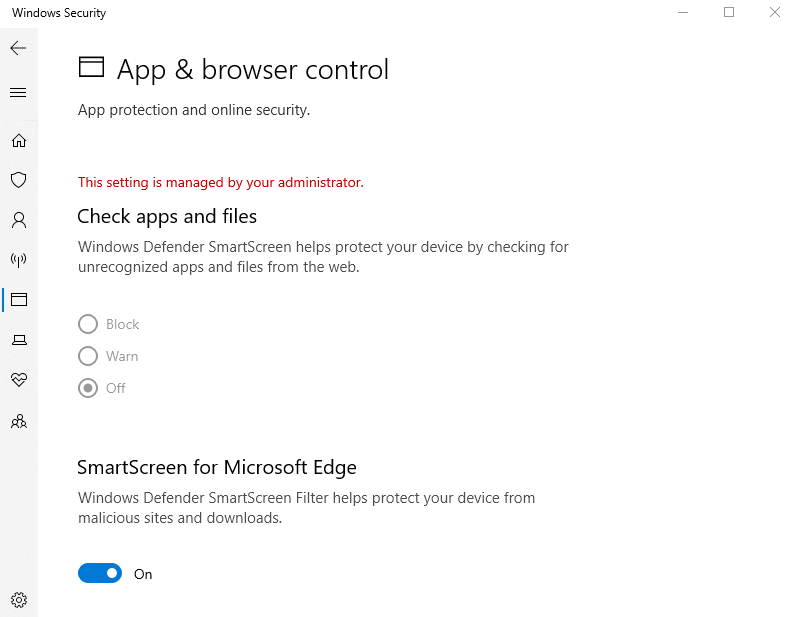Open the hamburger navigation menu

coord(18,92)
